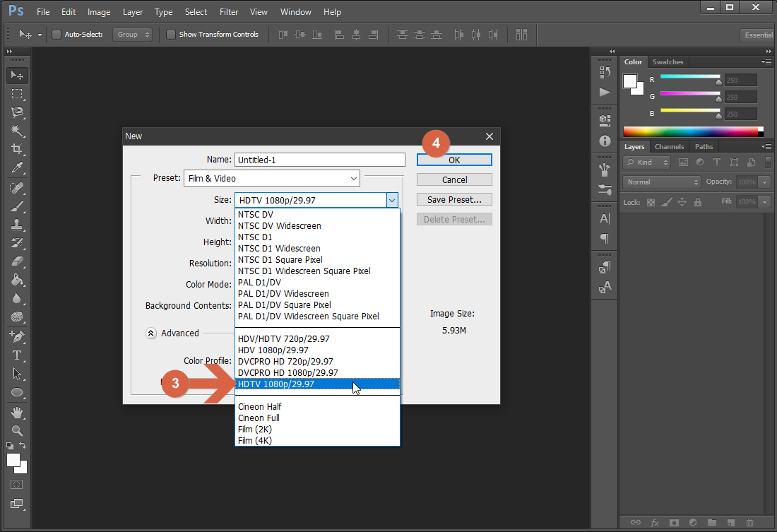
Task: Toggle adjustment layer filter icon
Action: click(x=700, y=162)
